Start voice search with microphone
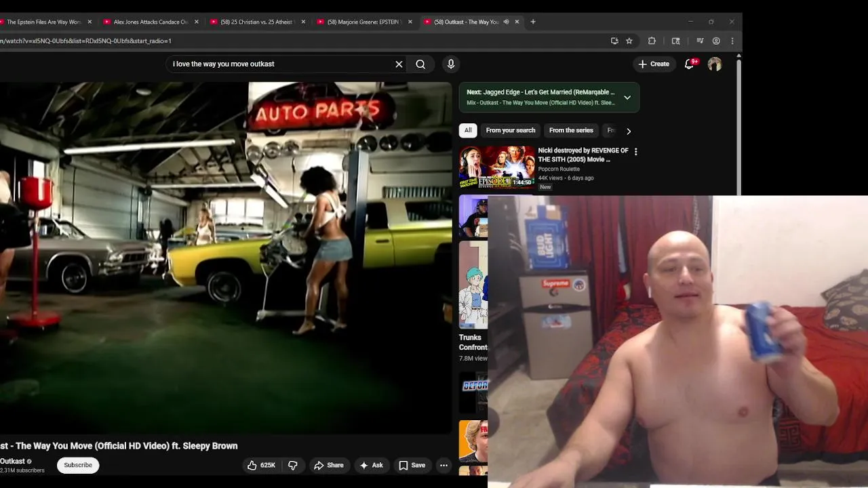This screenshot has height=488, width=868. 451,64
